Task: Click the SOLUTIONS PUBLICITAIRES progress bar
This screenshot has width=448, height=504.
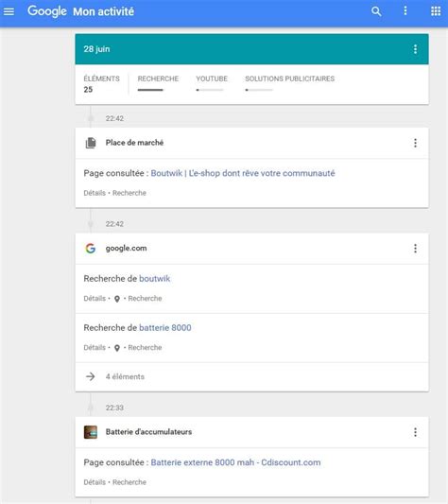Action: 259,90
